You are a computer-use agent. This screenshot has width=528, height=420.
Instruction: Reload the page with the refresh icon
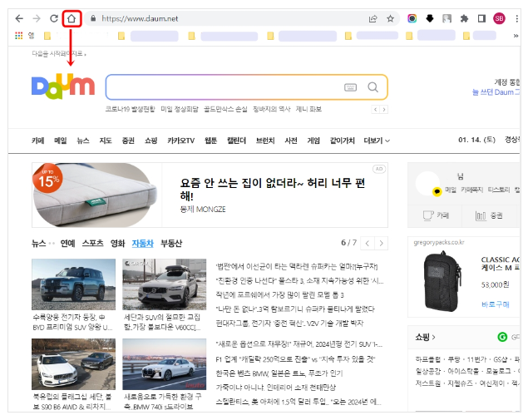click(54, 18)
